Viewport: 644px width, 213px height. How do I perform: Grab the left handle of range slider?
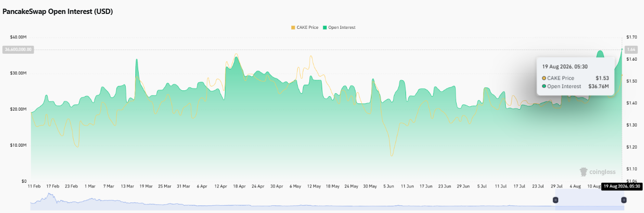tap(555, 200)
